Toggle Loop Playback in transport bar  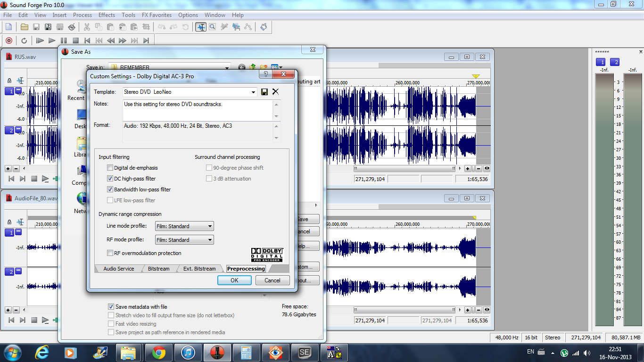(24, 41)
